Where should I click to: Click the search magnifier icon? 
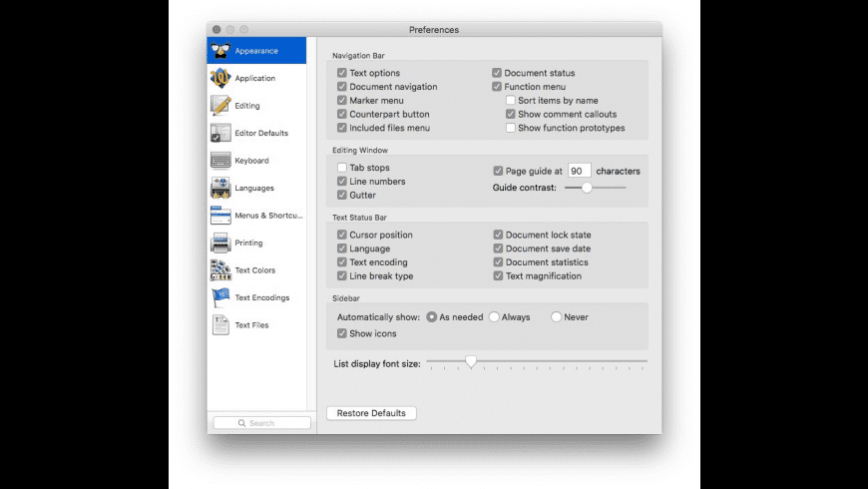[x=241, y=423]
